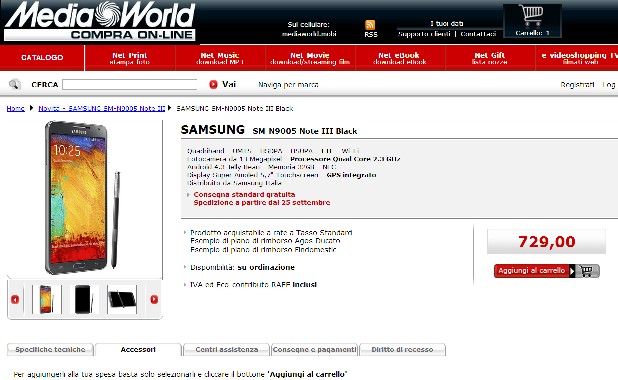Viewport: 618px width, 380px height.
Task: Click the MediaWorld logo
Action: [x=100, y=21]
